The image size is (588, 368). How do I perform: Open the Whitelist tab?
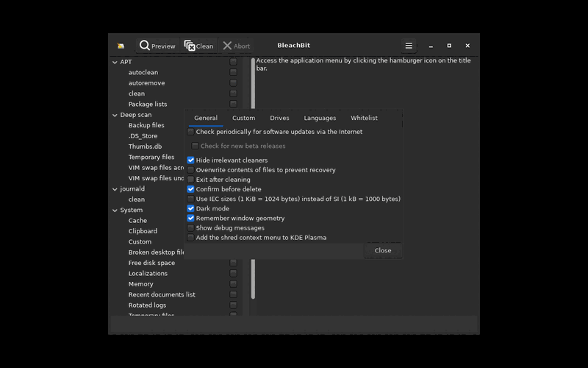(x=364, y=118)
